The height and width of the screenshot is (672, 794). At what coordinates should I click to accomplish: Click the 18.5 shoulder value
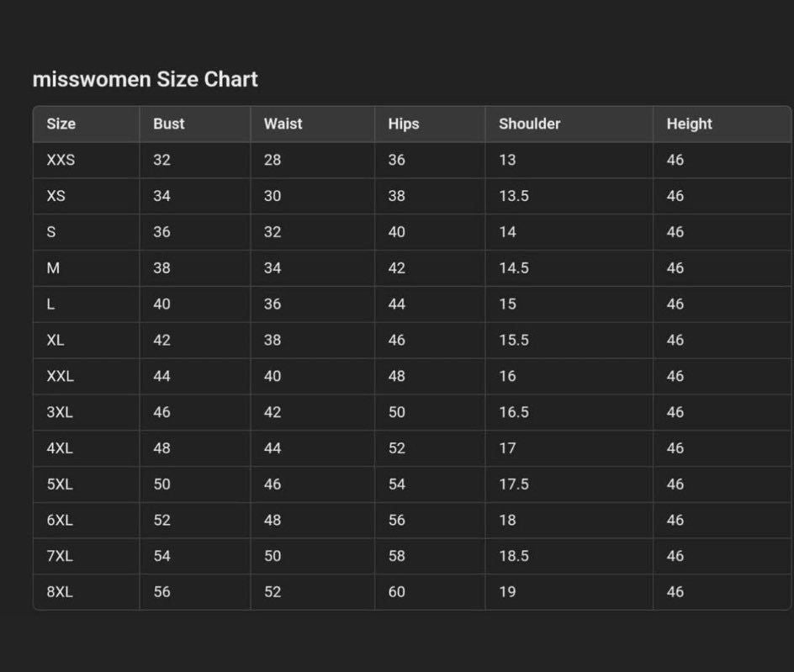coord(513,556)
